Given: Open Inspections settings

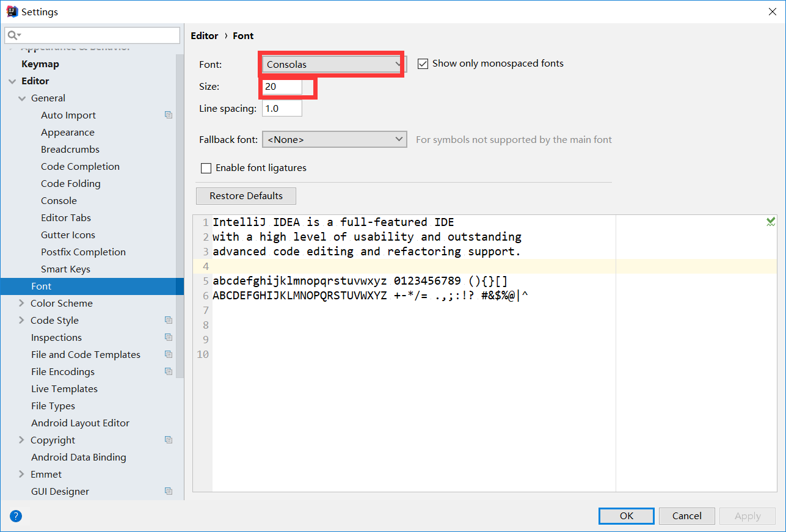Looking at the screenshot, I should click(x=56, y=338).
